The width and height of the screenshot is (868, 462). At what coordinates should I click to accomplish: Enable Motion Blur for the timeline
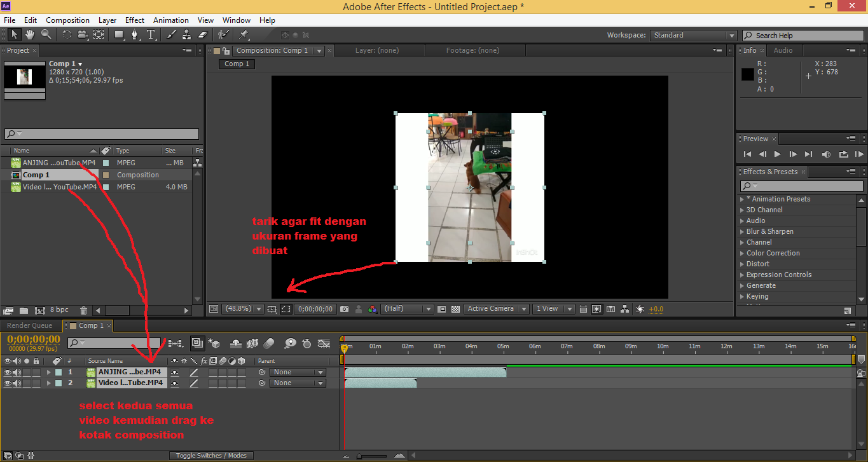click(x=268, y=343)
